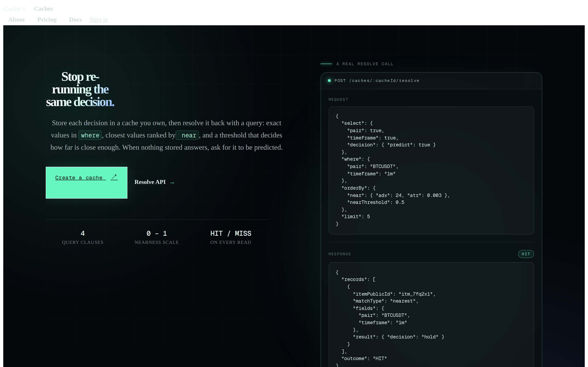Screen dimensions: 588x367
Task: Click the HIT / MISS on every read stat
Action: coord(231,237)
